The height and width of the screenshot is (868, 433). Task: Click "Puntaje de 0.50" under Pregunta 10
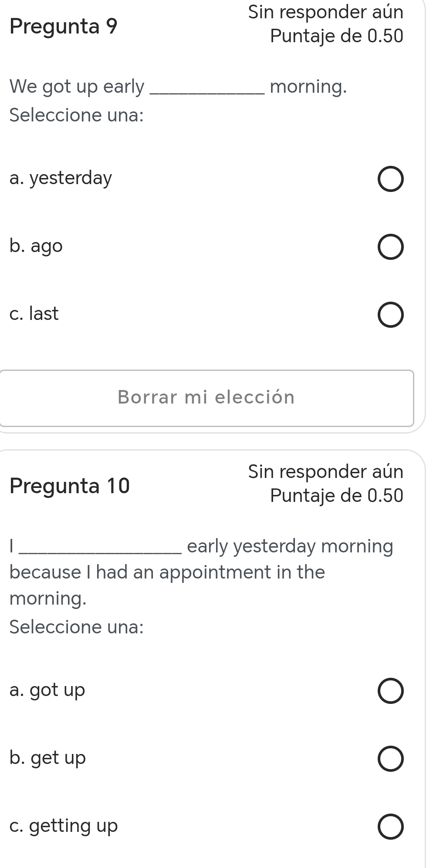[336, 495]
